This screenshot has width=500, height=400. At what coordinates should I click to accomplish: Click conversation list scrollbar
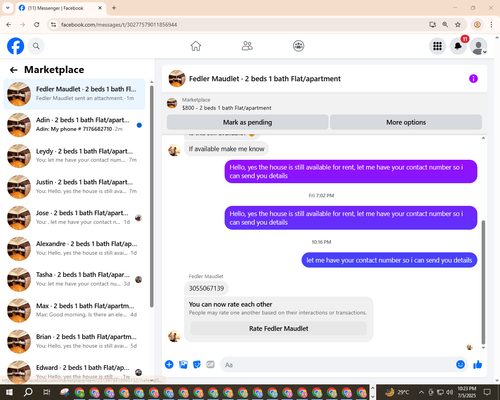(x=152, y=197)
